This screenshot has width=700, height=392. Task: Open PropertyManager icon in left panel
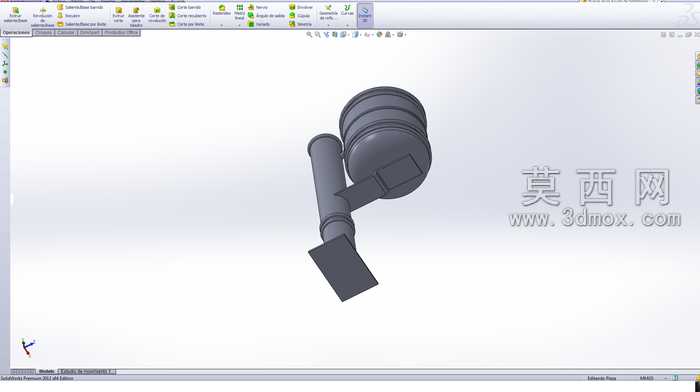(x=5, y=55)
